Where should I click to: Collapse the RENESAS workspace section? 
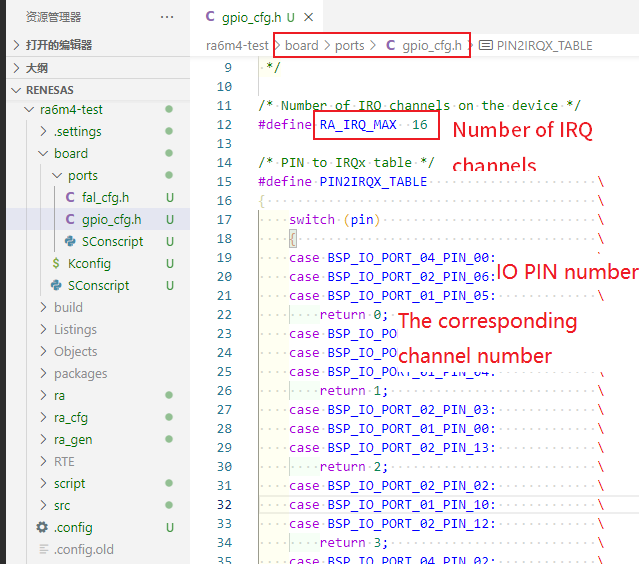point(50,89)
